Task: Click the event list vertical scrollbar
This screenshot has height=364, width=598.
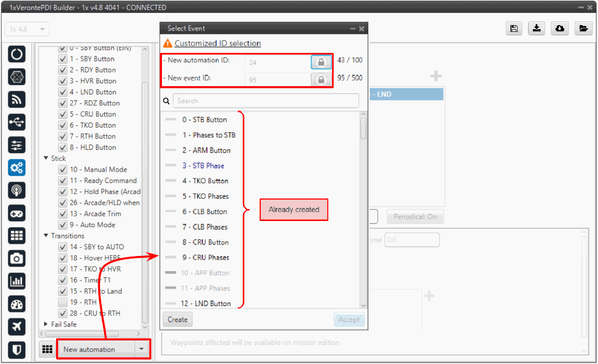Action: [x=363, y=129]
